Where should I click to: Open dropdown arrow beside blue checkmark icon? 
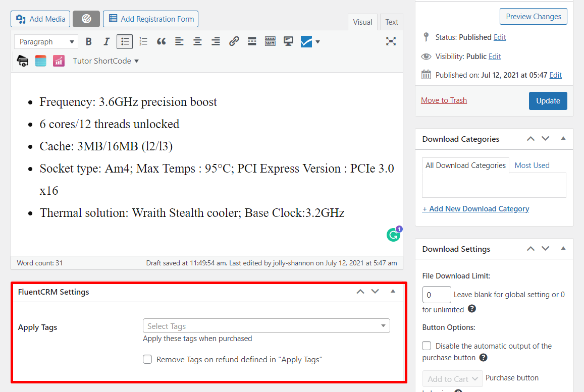[317, 42]
